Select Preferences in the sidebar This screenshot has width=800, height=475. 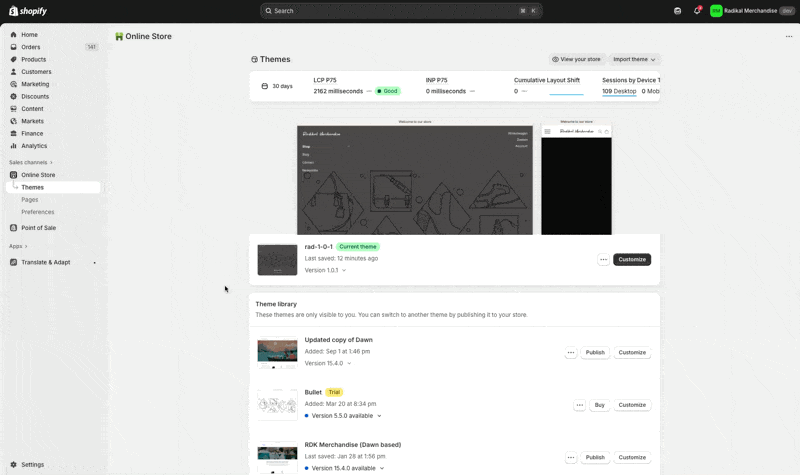coord(38,212)
